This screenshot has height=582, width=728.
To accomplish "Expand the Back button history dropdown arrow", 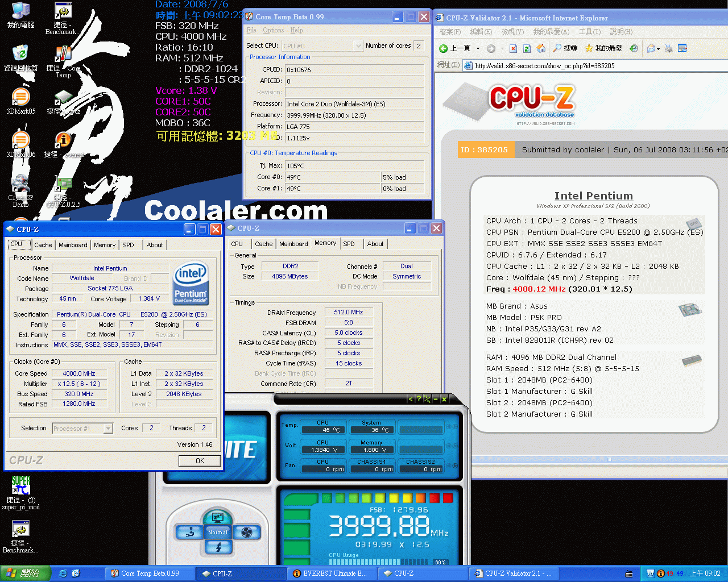I will click(x=478, y=48).
